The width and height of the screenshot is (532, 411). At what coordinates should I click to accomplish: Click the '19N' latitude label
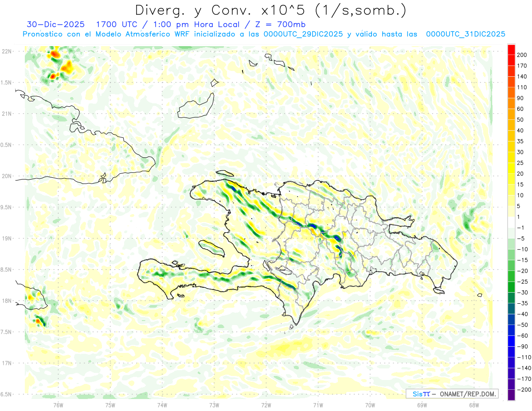(x=6, y=238)
